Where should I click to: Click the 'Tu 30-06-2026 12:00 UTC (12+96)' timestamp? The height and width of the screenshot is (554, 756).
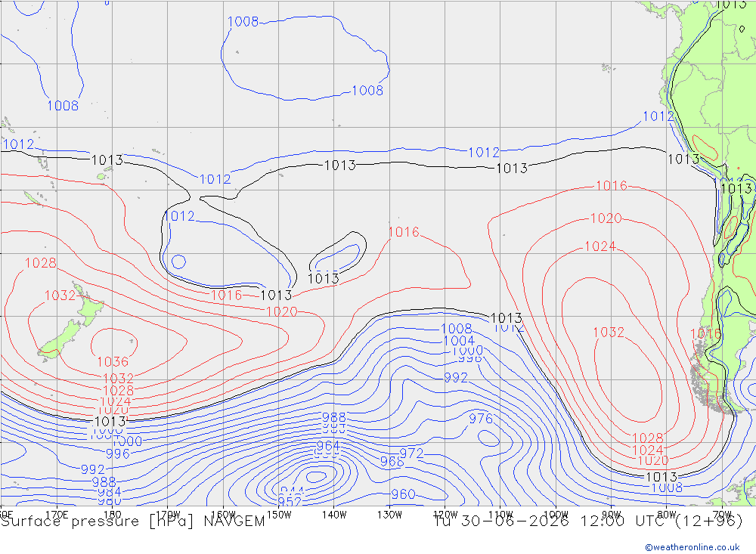(x=588, y=522)
